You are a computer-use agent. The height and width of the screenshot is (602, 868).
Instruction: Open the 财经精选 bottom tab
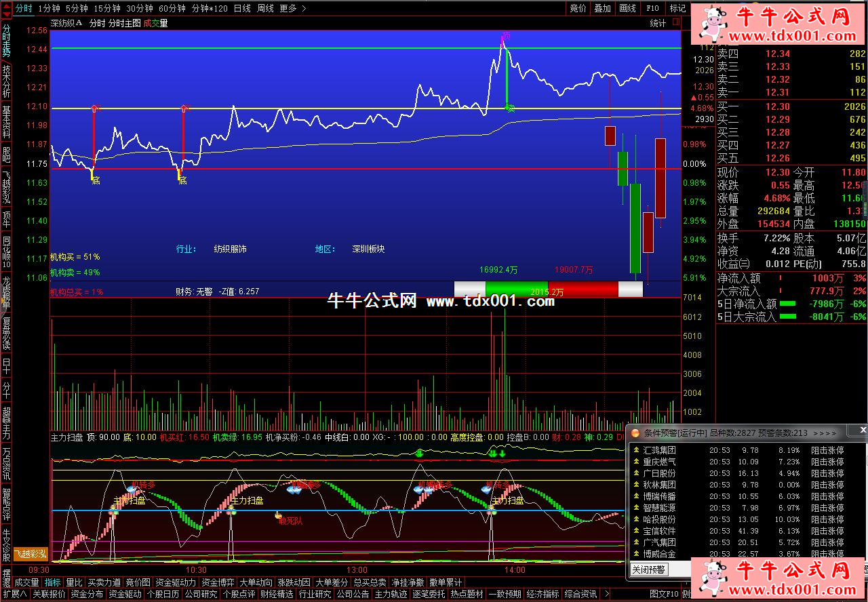click(277, 594)
